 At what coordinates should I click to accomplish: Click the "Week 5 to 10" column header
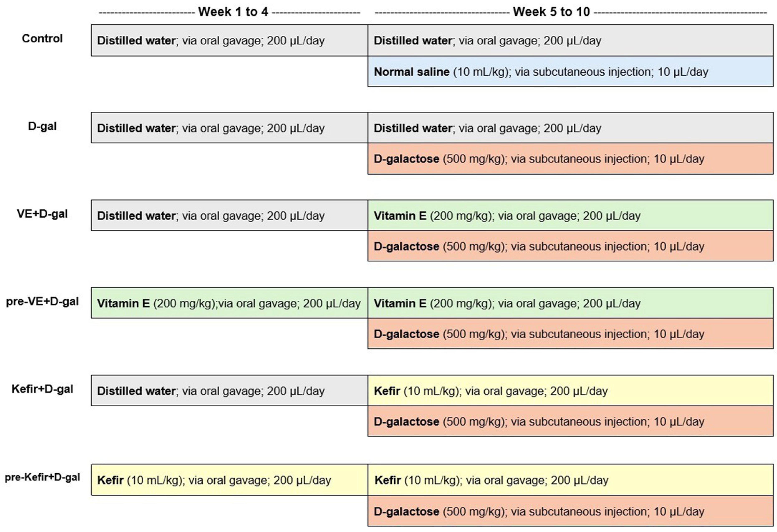coord(551,12)
